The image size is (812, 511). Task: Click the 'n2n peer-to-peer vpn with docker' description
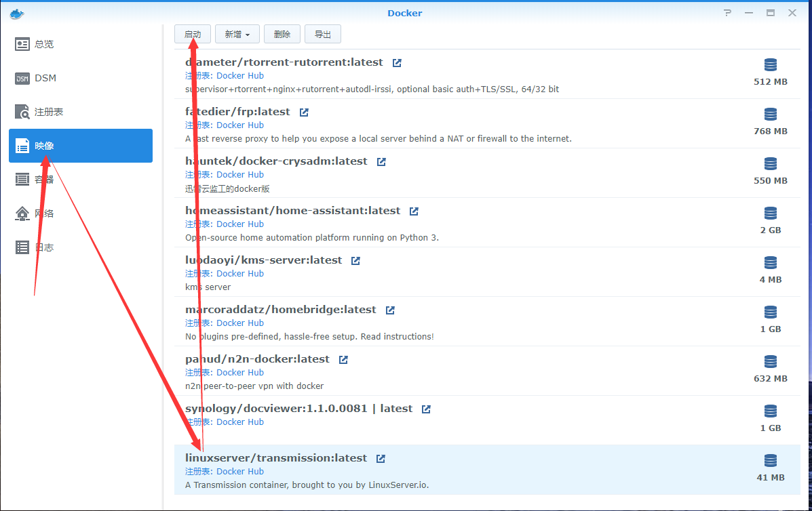coord(254,386)
